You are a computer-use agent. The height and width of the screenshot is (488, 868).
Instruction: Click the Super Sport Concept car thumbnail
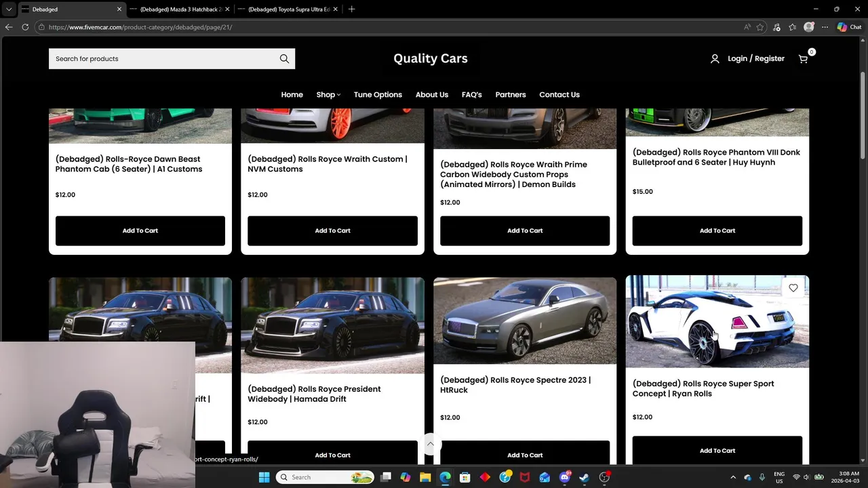(717, 321)
